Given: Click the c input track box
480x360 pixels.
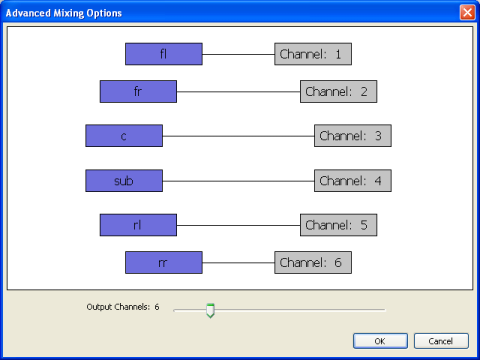Looking at the screenshot, I should coord(124,136).
